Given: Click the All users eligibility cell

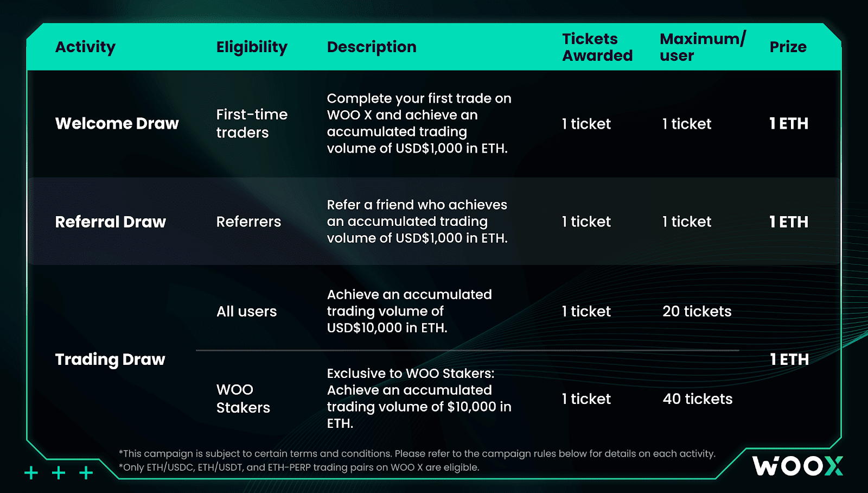Looking at the screenshot, I should pos(246,311).
